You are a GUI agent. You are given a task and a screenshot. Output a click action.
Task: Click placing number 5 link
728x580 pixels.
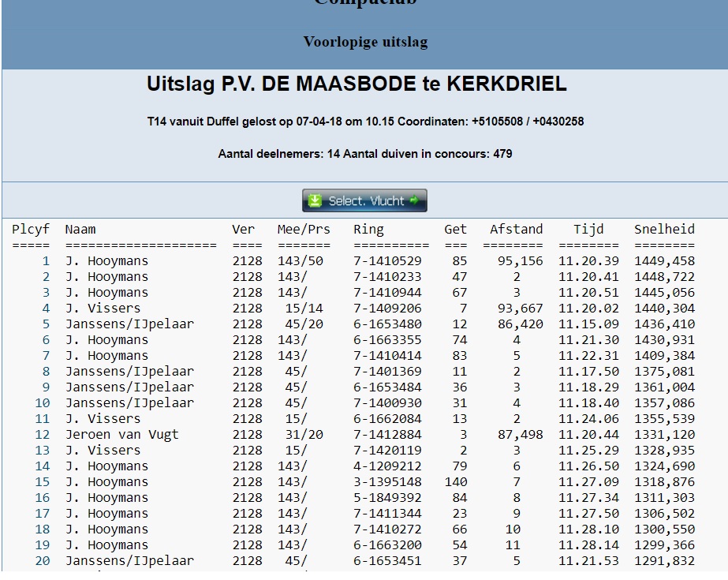click(x=46, y=324)
